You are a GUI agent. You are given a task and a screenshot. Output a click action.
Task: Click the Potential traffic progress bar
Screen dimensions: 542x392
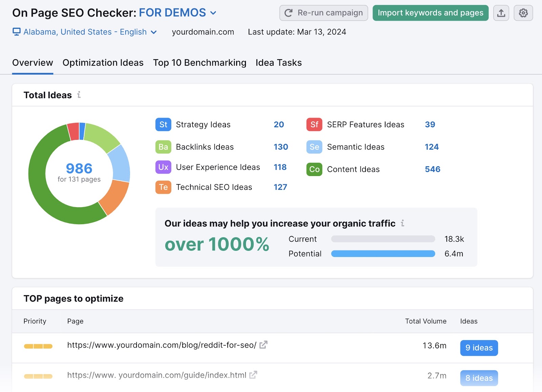[383, 254]
